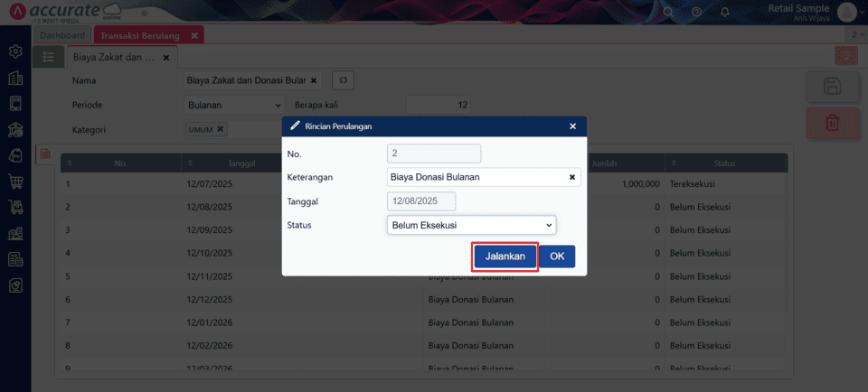
Task: Switch to the Dashboard tab
Action: point(62,35)
